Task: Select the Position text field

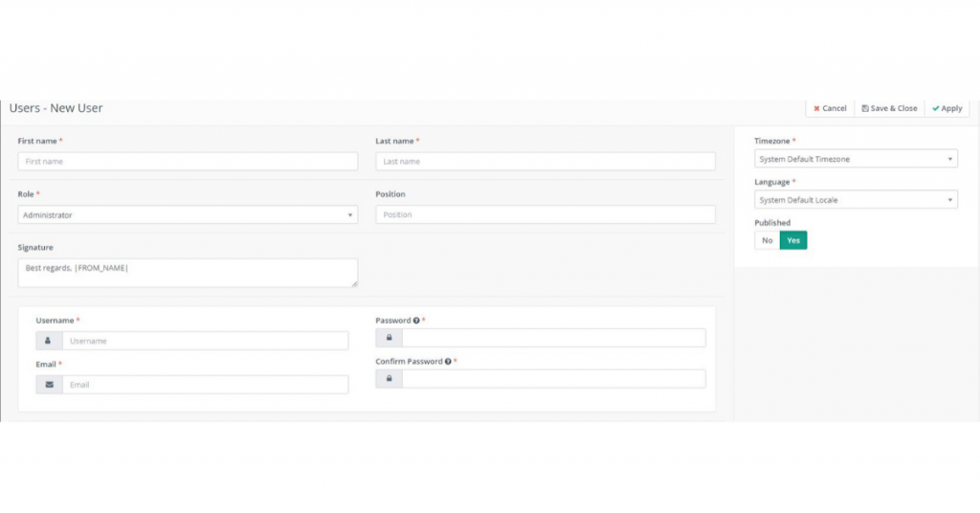Action: pyautogui.click(x=545, y=215)
